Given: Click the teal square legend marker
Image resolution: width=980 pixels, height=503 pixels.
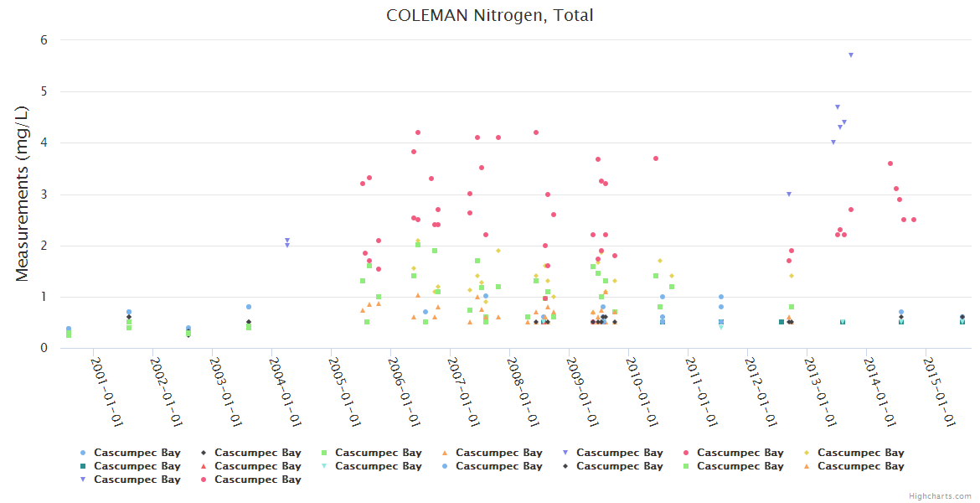Looking at the screenshot, I should [81, 466].
